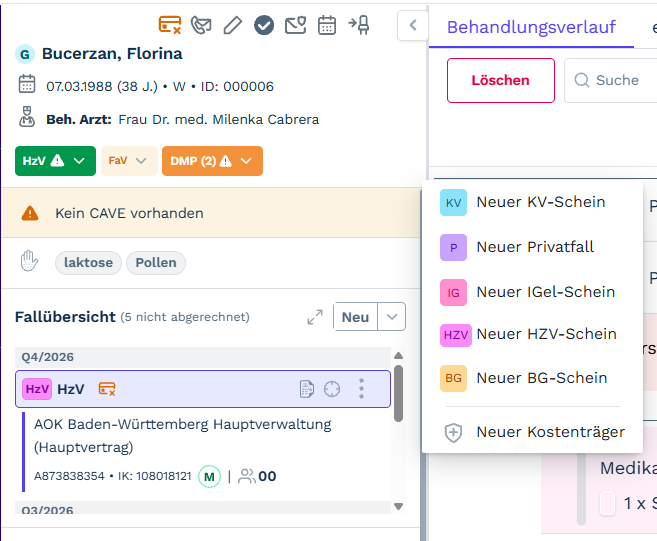Click the doctor icon next to Beh. Arzt
This screenshot has width=657, height=541.
click(x=27, y=116)
